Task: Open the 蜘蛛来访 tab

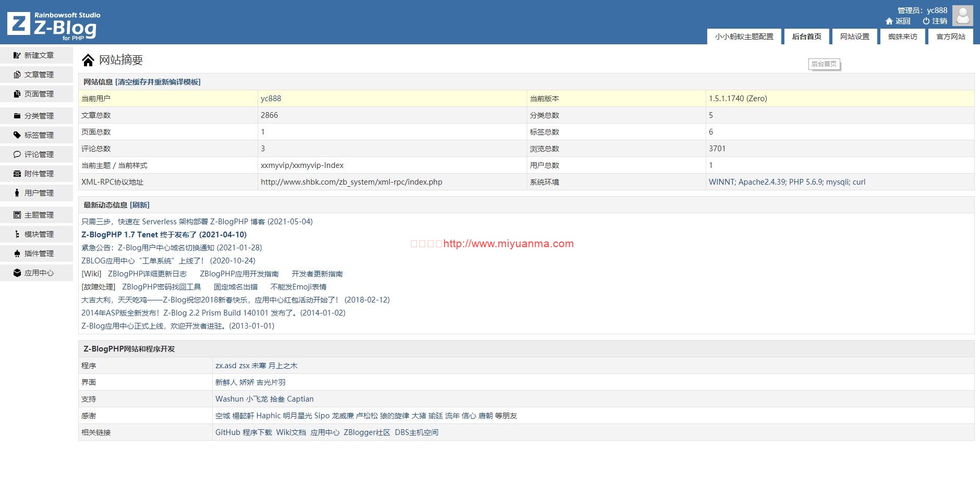Action: (x=903, y=37)
